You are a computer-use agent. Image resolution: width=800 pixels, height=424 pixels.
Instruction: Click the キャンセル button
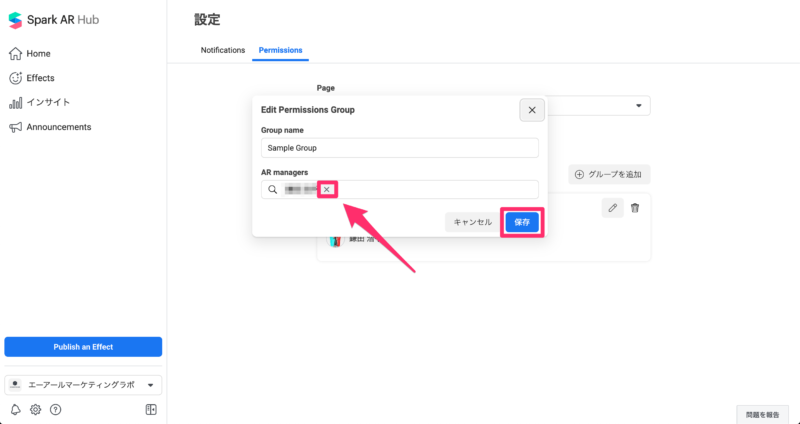[473, 222]
